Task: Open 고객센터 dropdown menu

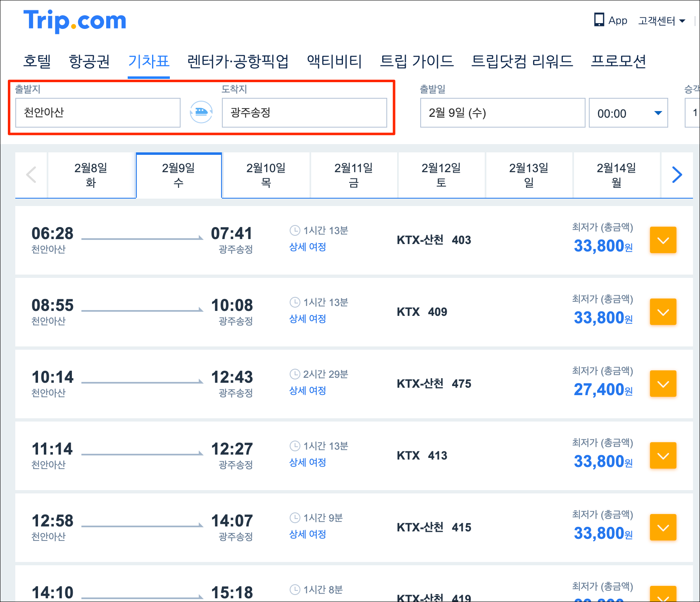Action: 662,21
